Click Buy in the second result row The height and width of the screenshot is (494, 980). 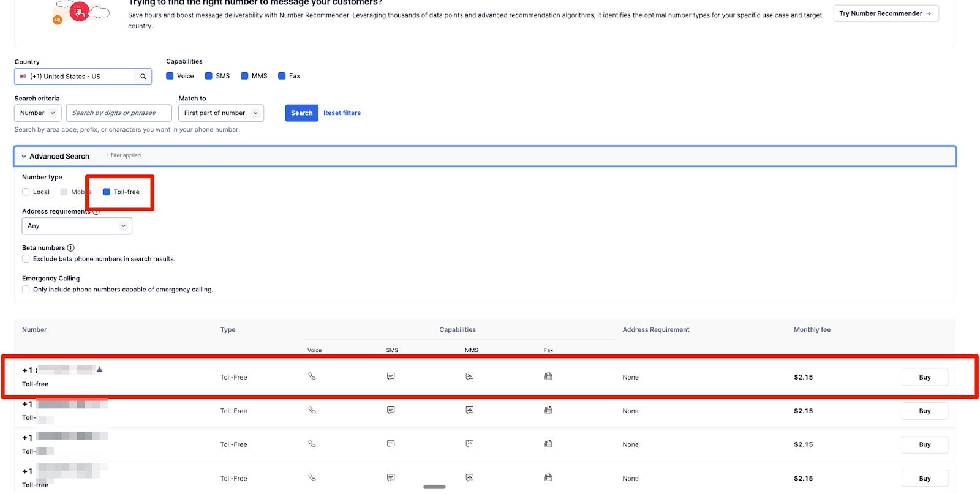(x=924, y=411)
